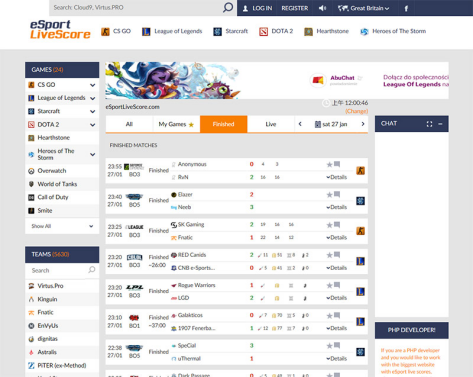The width and height of the screenshot is (473, 377).
Task: Open the Facebook page icon
Action: coord(406,8)
